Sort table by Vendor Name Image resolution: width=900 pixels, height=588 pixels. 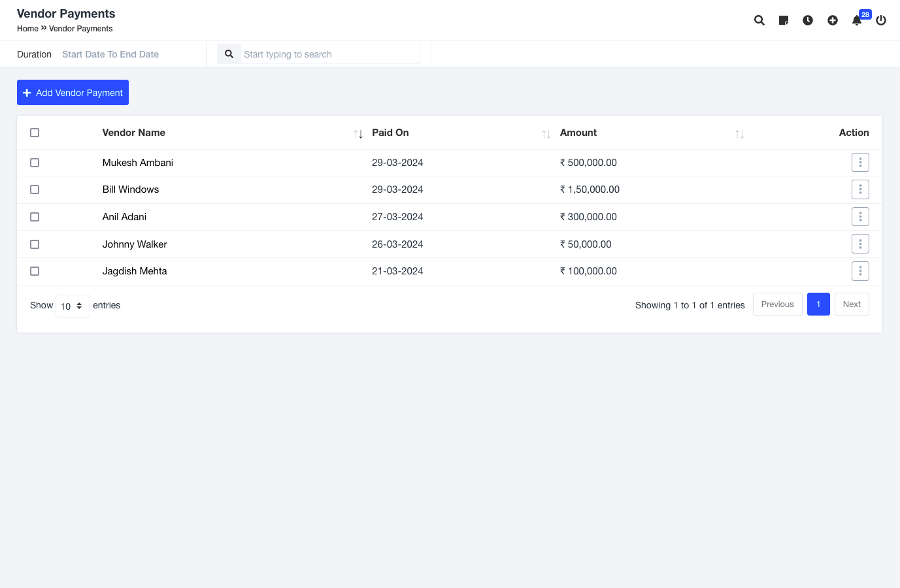tap(358, 134)
